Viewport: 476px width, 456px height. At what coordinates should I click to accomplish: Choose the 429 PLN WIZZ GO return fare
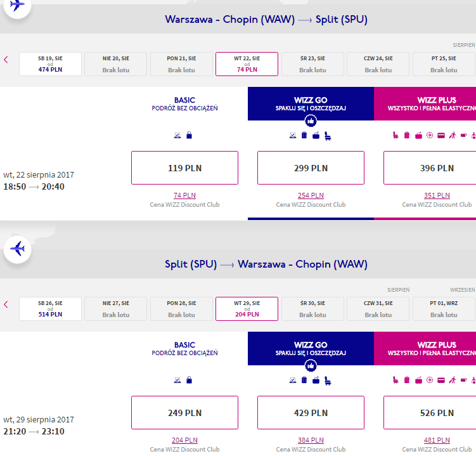click(x=311, y=413)
